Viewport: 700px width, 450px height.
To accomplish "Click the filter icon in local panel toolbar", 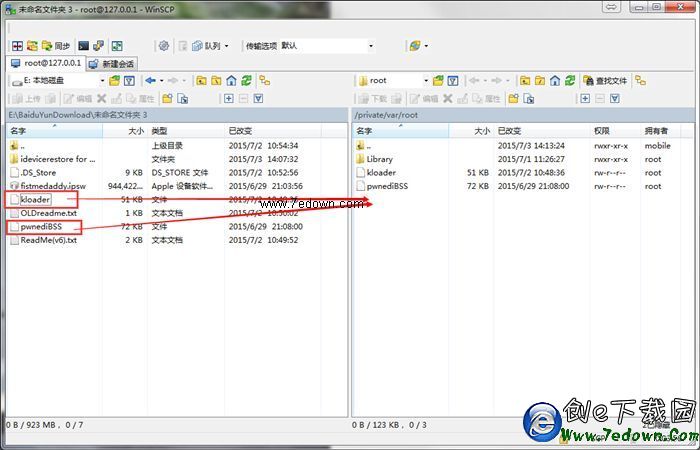I will (x=129, y=81).
